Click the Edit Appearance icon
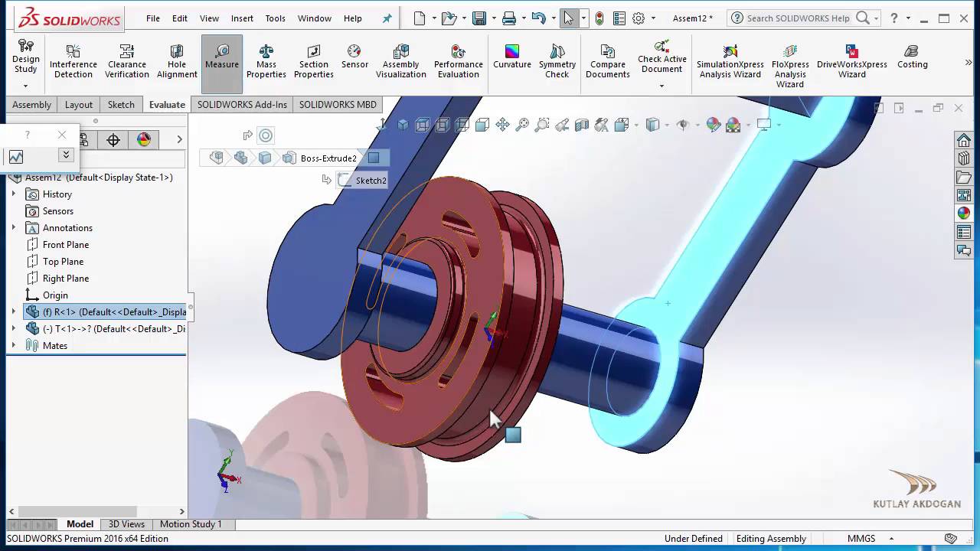The width and height of the screenshot is (980, 551). [713, 125]
